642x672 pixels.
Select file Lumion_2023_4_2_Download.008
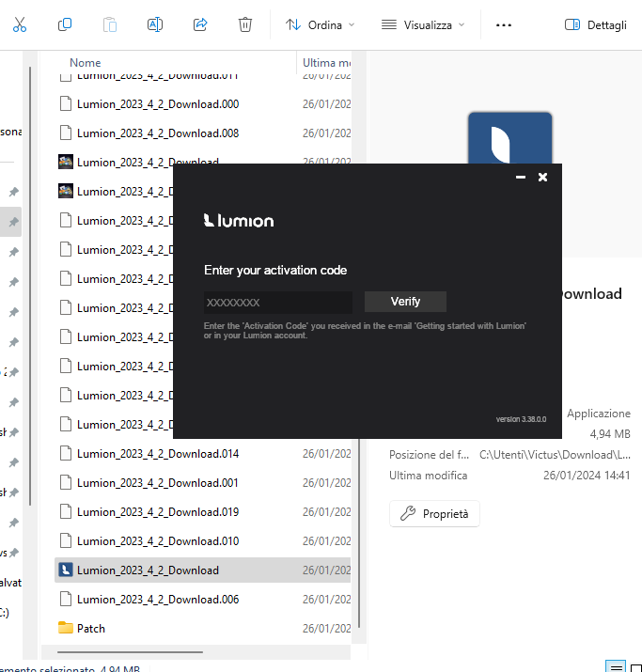click(x=158, y=133)
